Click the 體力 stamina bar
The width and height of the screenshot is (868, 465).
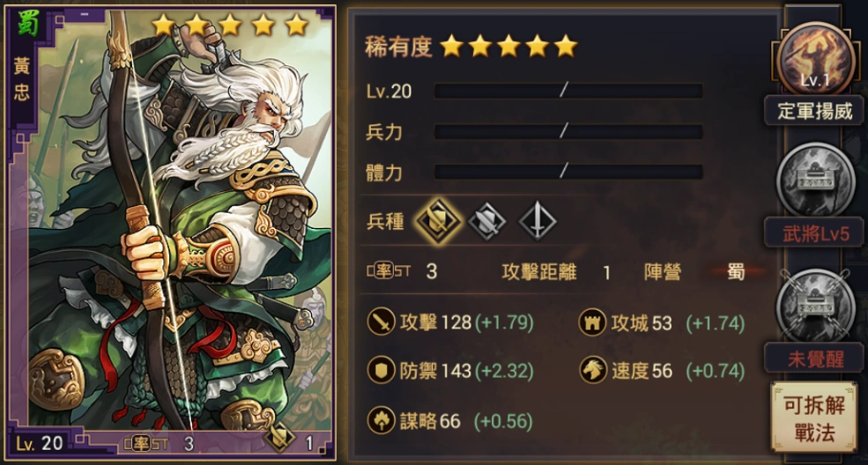568,172
